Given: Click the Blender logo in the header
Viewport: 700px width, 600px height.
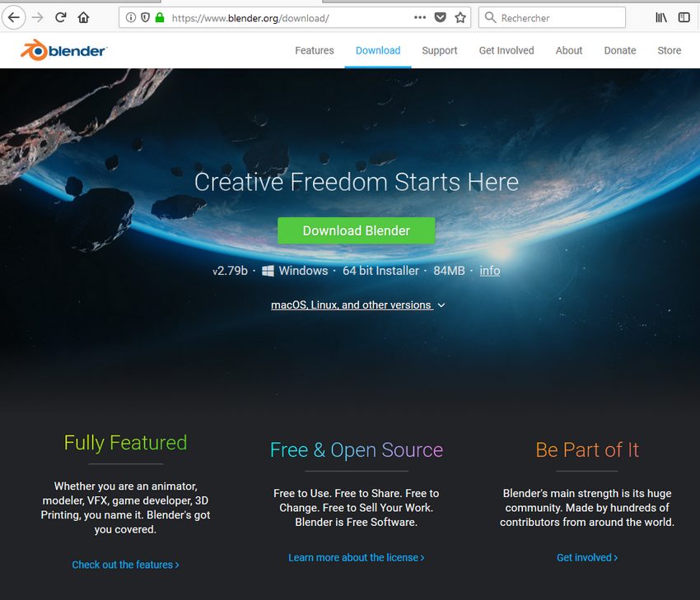Looking at the screenshot, I should pyautogui.click(x=63, y=50).
